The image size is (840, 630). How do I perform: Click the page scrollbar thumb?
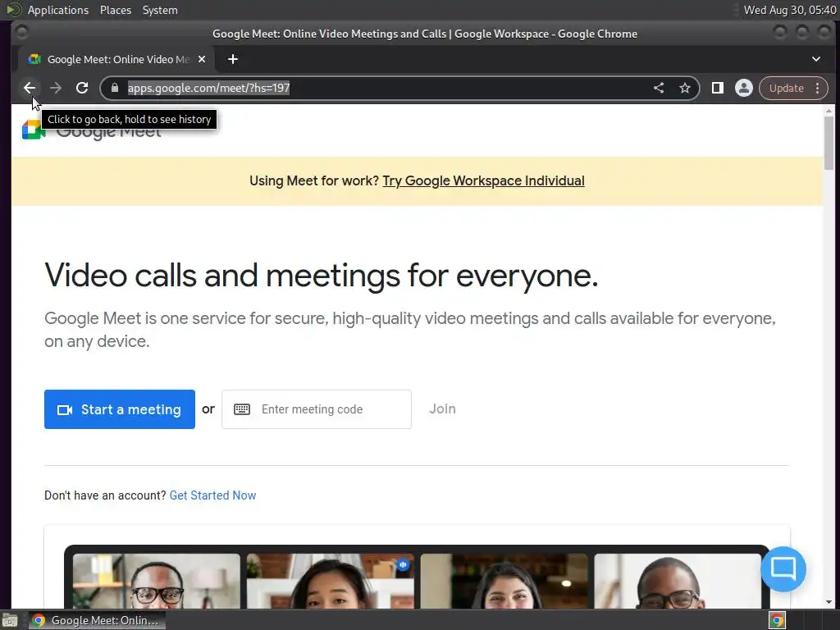(829, 143)
